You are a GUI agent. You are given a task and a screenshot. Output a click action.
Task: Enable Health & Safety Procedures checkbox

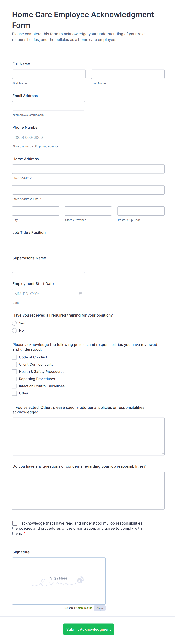tap(14, 372)
